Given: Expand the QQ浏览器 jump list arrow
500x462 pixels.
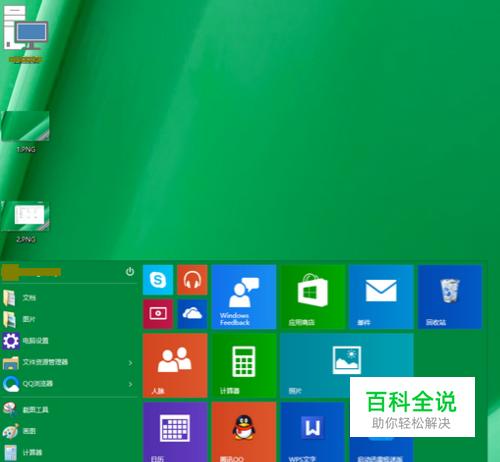Looking at the screenshot, I should [130, 384].
